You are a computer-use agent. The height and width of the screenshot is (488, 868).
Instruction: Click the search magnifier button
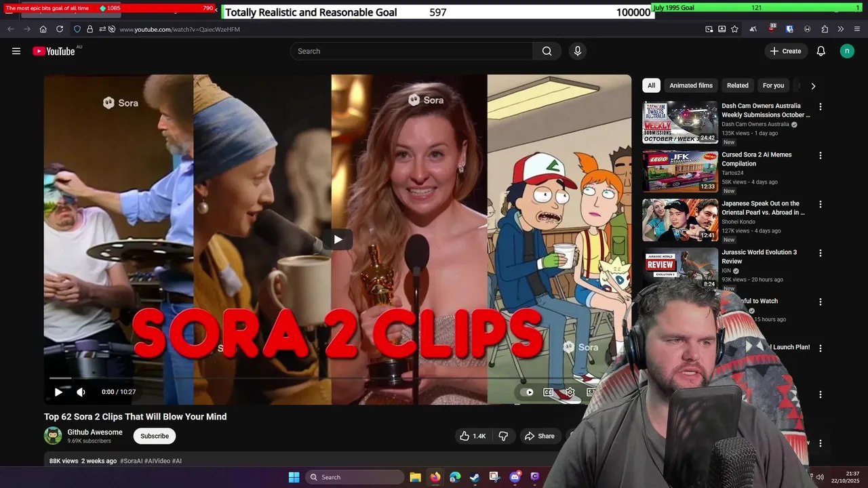[x=547, y=51]
